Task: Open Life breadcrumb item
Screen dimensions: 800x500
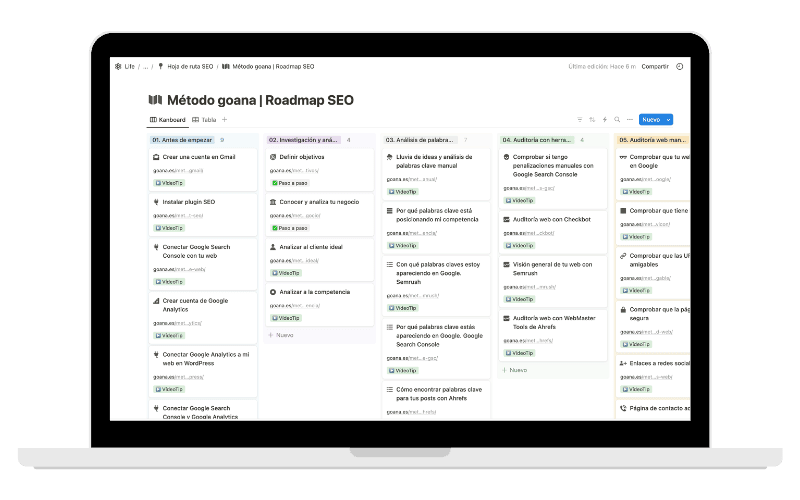Action: click(x=130, y=66)
